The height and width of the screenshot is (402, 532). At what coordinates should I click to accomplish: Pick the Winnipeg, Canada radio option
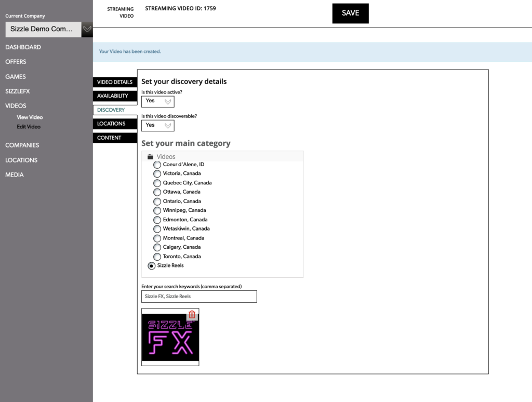click(157, 211)
